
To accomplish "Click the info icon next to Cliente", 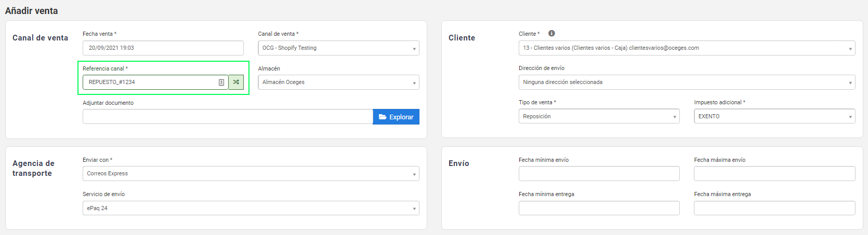I will [551, 33].
